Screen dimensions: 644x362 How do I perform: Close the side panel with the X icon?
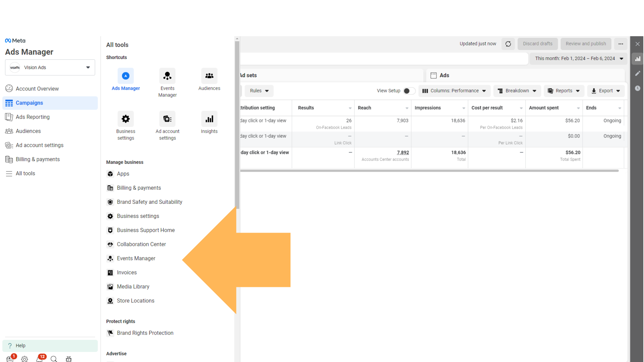[x=638, y=44]
